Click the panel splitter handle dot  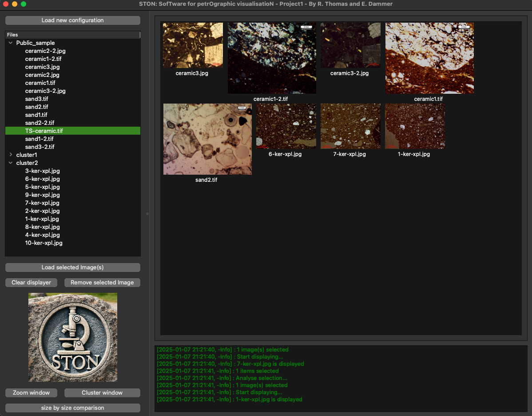click(x=147, y=214)
